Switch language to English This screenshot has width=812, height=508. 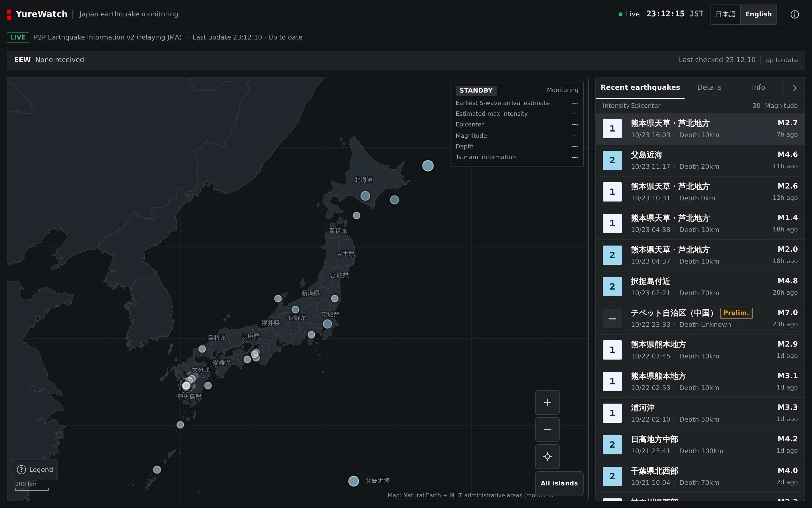pyautogui.click(x=758, y=14)
